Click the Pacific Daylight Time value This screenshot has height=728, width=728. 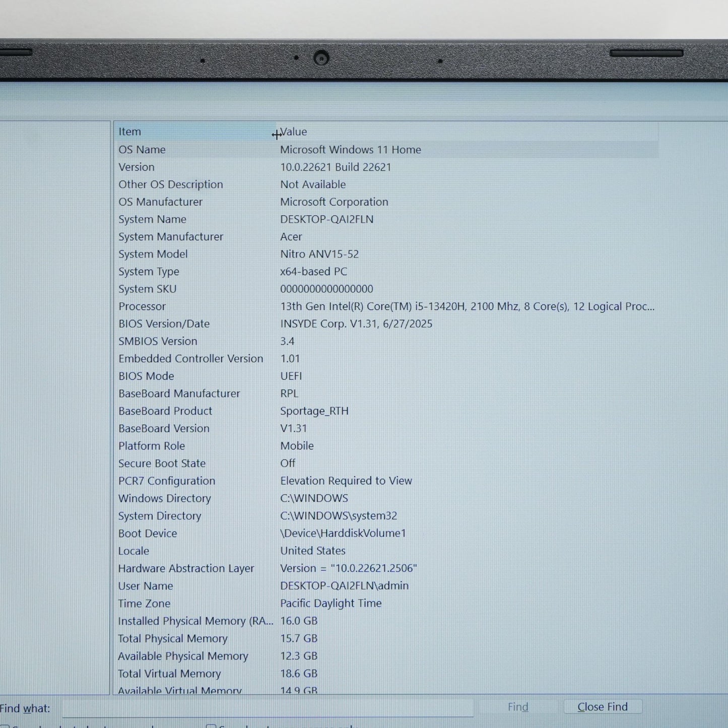click(331, 604)
